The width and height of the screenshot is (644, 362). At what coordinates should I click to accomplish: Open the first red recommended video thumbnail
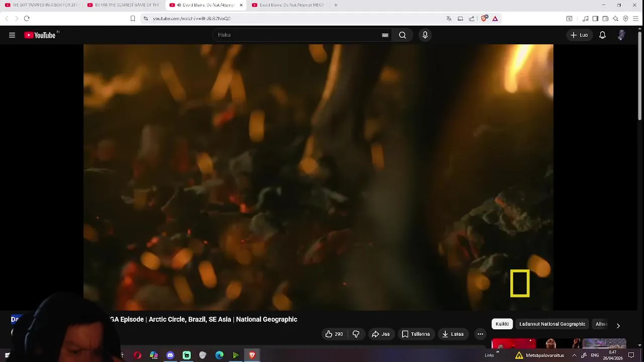514,343
